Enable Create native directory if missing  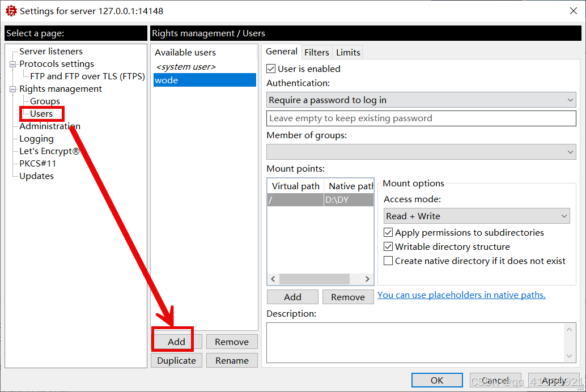388,261
